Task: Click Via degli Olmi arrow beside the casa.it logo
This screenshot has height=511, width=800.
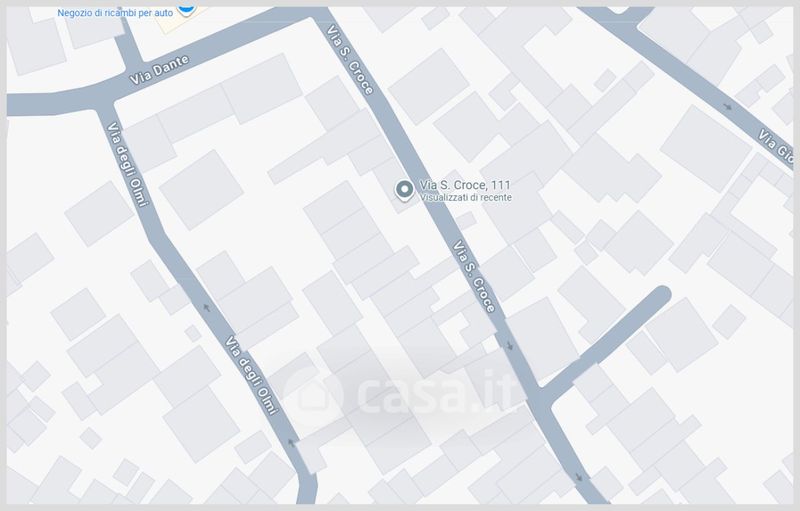Action: pos(291,442)
